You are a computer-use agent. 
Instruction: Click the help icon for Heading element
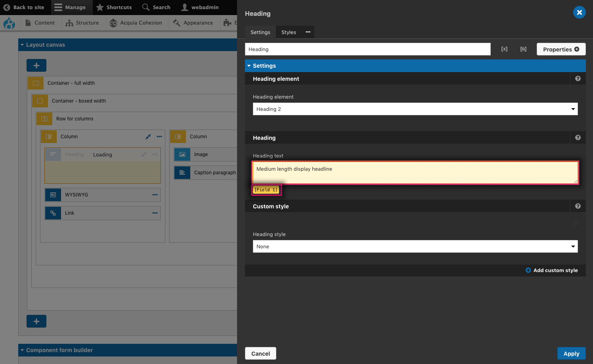(578, 79)
